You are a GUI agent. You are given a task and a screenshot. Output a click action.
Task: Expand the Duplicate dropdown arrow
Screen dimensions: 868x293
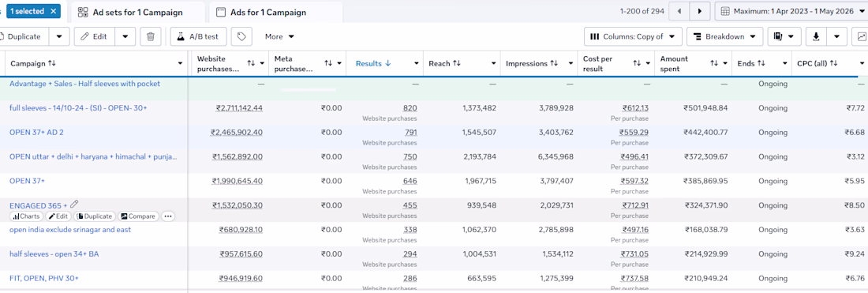coord(59,36)
